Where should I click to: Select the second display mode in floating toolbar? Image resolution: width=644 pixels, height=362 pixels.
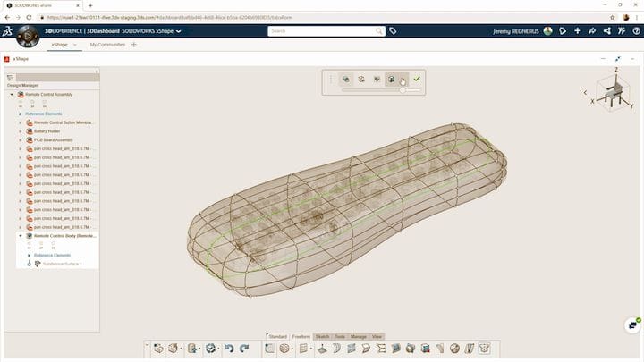point(360,79)
